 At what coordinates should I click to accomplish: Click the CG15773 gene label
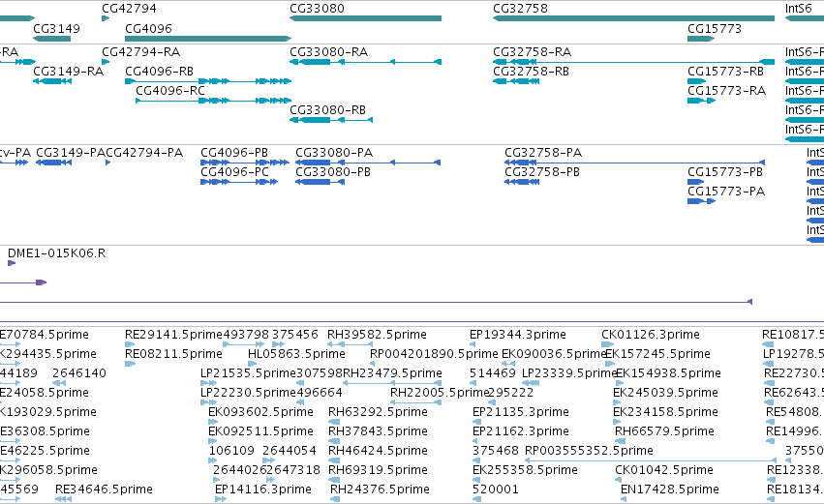(715, 28)
